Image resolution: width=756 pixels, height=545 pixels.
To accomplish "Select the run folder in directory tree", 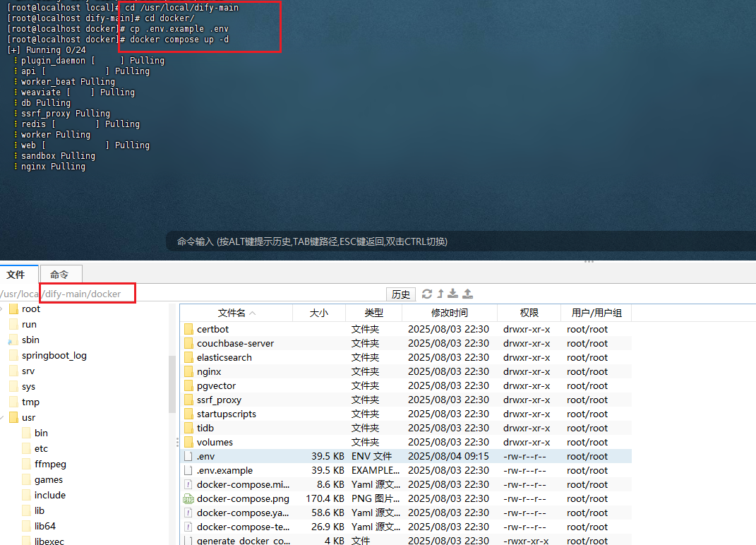I will pyautogui.click(x=29, y=325).
